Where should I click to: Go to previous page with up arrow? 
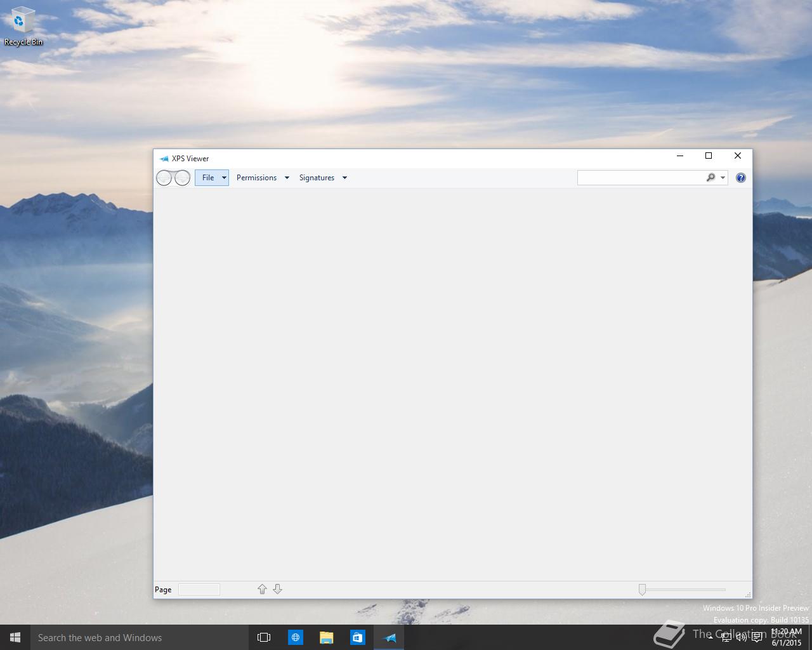point(262,590)
